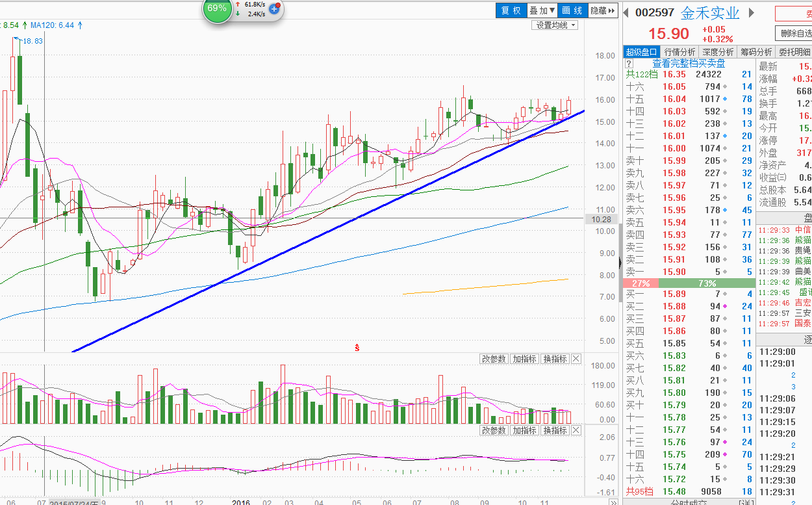Click the blue plus icon on speed widget
812x505 pixels.
click(x=274, y=8)
